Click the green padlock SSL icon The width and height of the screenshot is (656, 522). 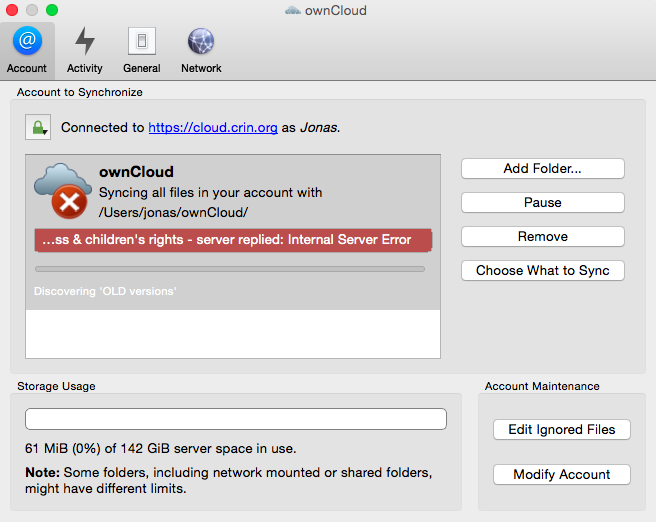click(38, 127)
